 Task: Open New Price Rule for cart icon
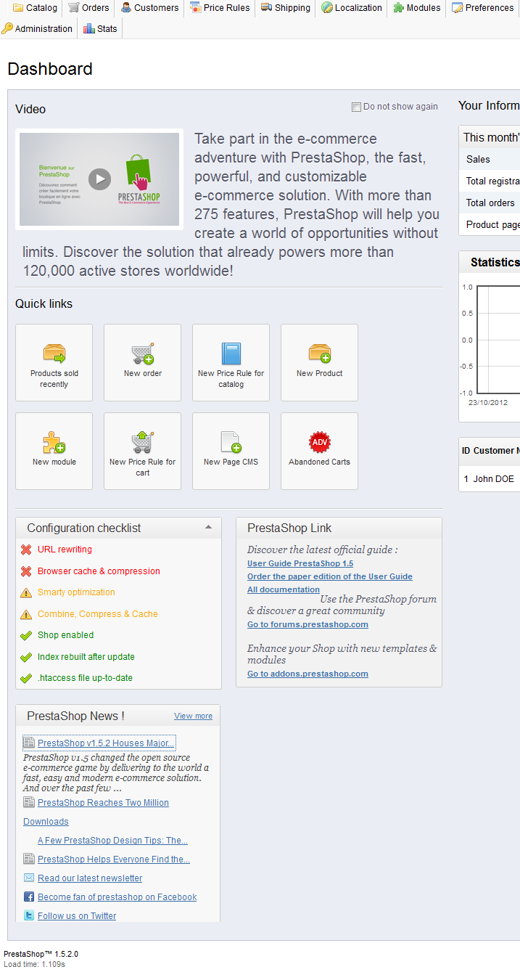click(x=143, y=442)
